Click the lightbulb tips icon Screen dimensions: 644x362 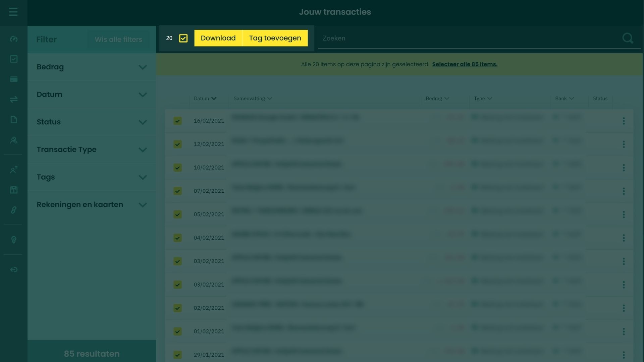click(13, 240)
